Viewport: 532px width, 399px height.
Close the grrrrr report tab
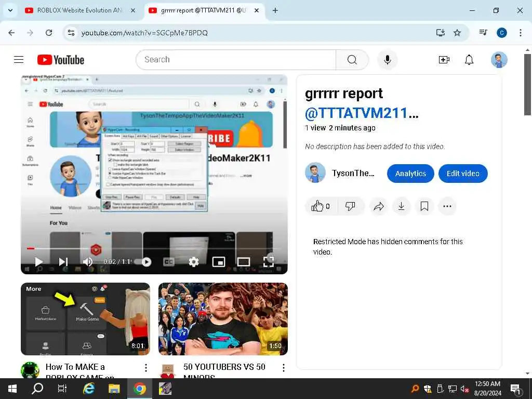(257, 10)
